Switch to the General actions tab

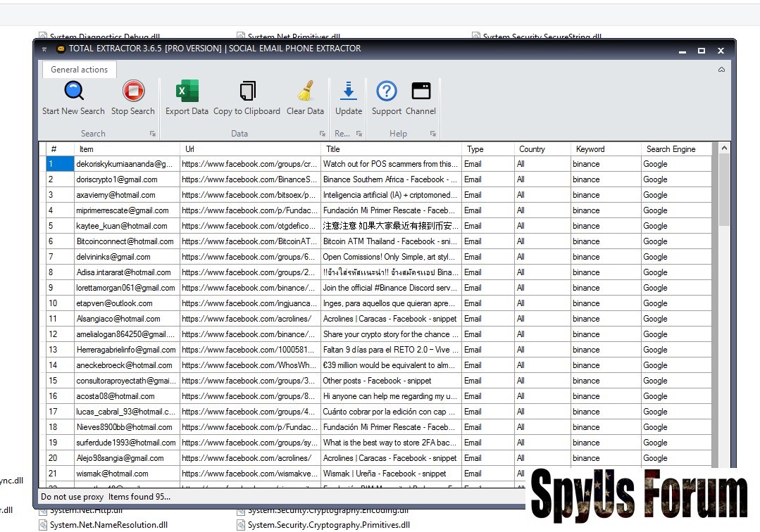[80, 70]
